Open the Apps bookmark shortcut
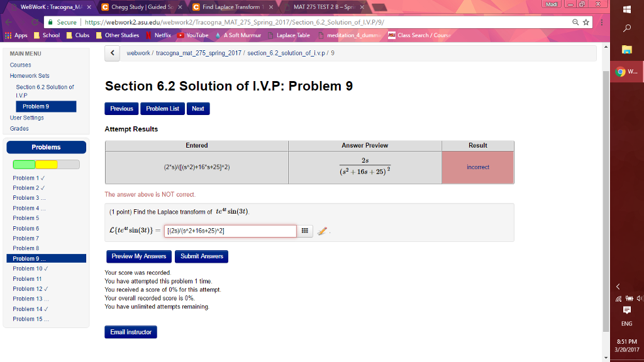 pyautogui.click(x=16, y=35)
